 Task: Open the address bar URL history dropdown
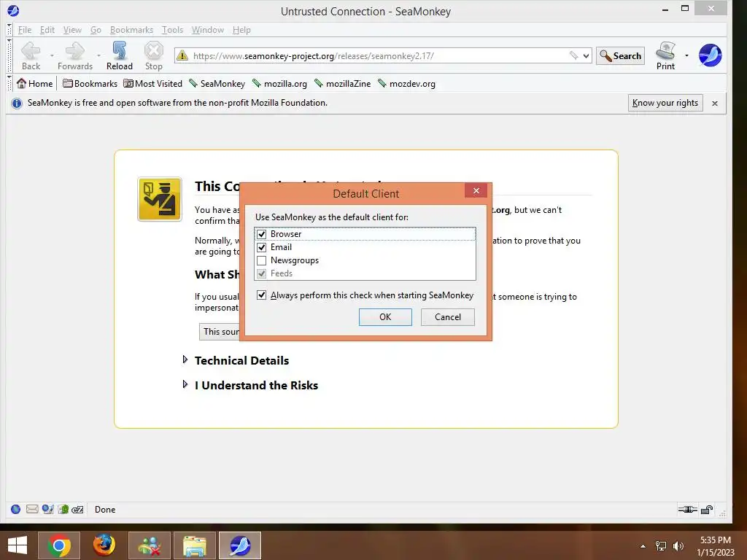(x=586, y=55)
